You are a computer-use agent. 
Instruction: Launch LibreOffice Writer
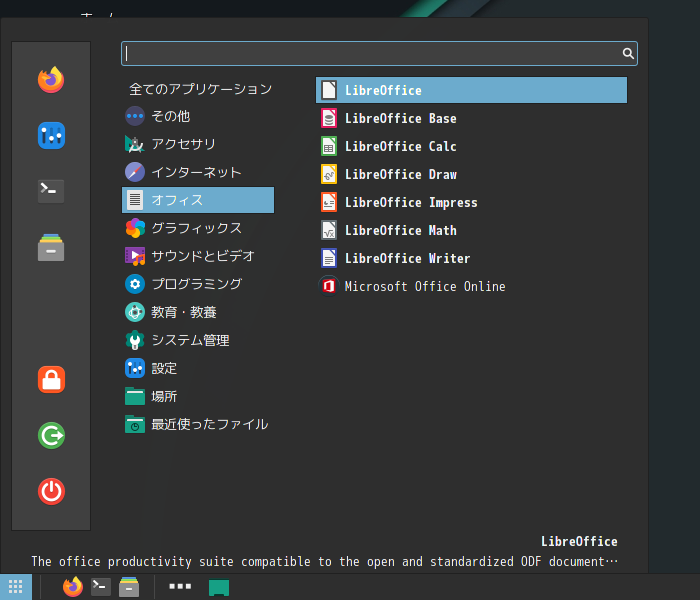(x=471, y=258)
